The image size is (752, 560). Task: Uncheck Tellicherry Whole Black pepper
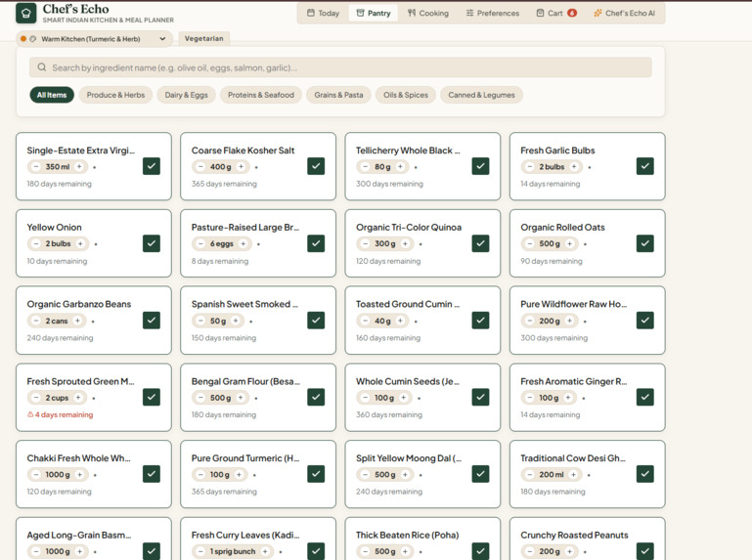(x=480, y=166)
